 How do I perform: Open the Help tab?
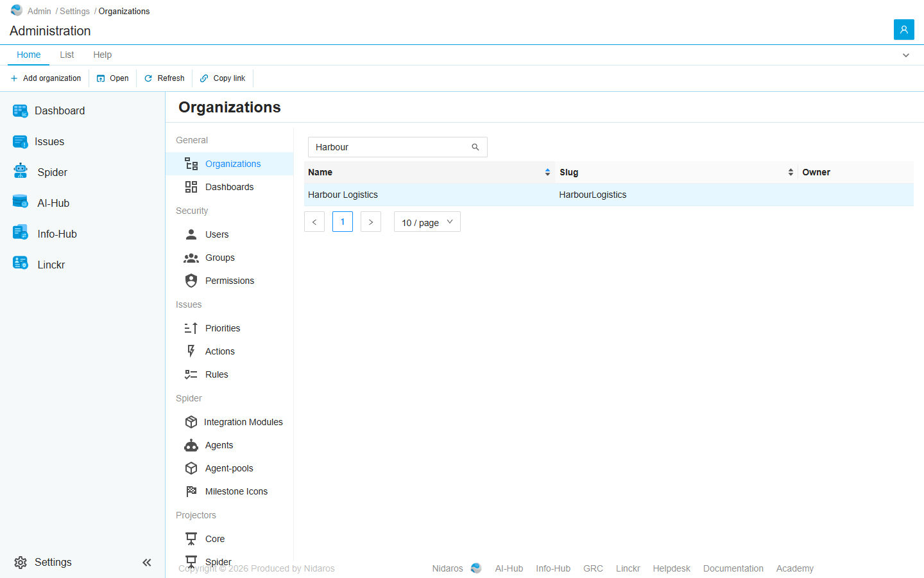tap(102, 55)
